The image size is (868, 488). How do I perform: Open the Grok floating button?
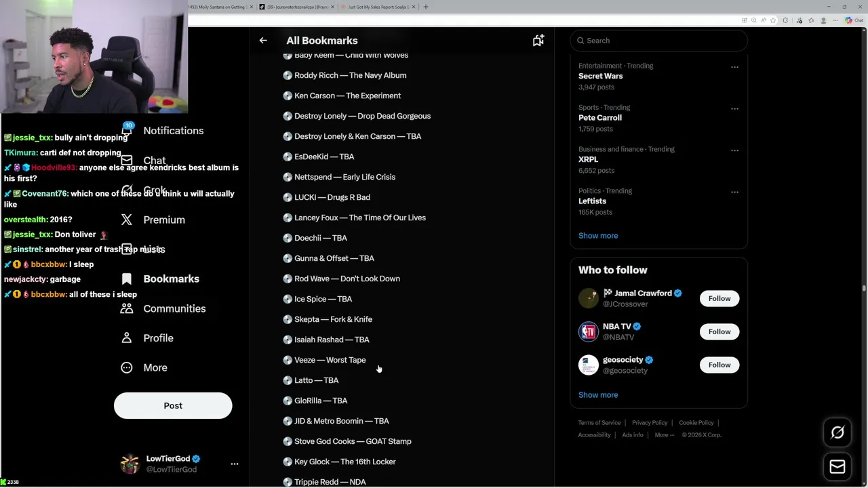pos(837,432)
